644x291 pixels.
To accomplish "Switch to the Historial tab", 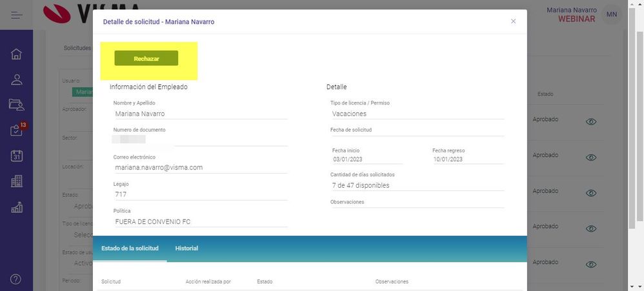I will coord(186,248).
